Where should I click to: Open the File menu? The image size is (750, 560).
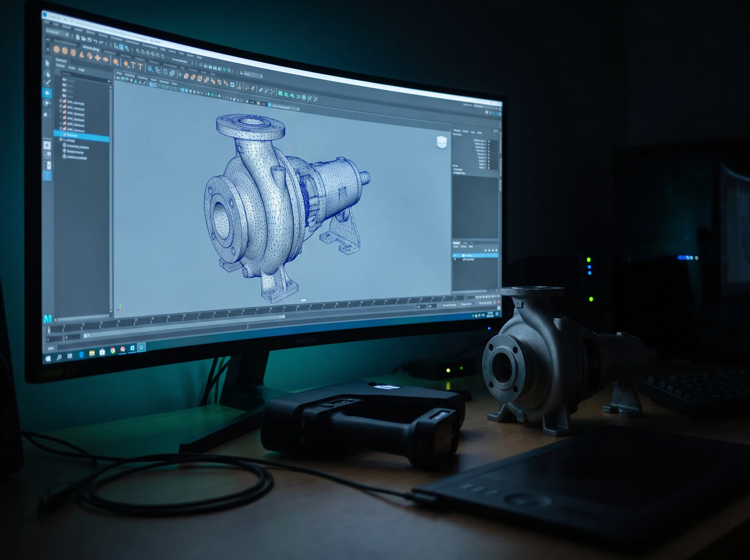47,22
